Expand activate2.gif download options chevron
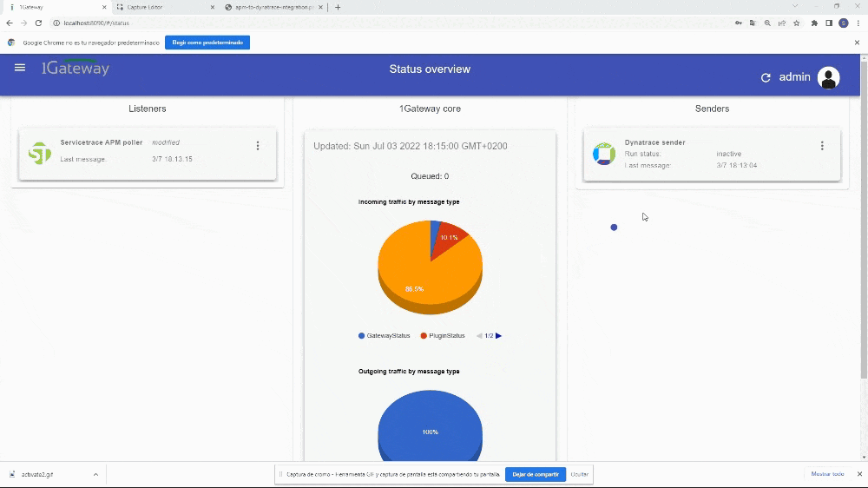868x488 pixels. (95, 475)
